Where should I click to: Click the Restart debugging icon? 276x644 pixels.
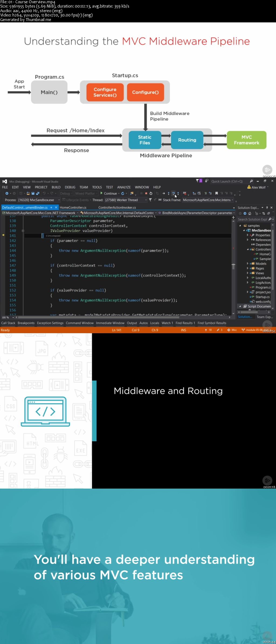151,193
